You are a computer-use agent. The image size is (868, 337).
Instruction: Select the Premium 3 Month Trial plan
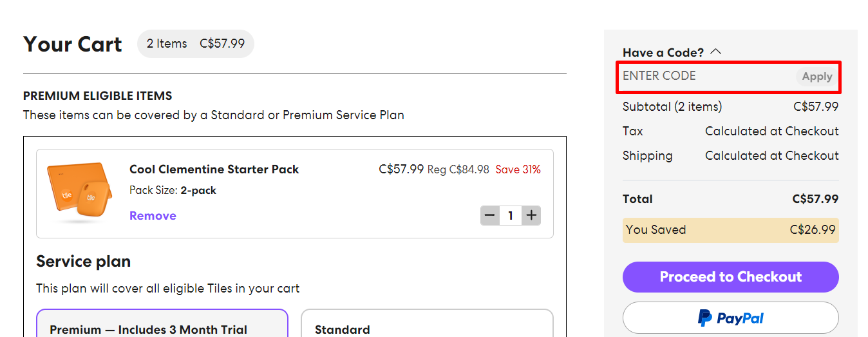point(162,325)
